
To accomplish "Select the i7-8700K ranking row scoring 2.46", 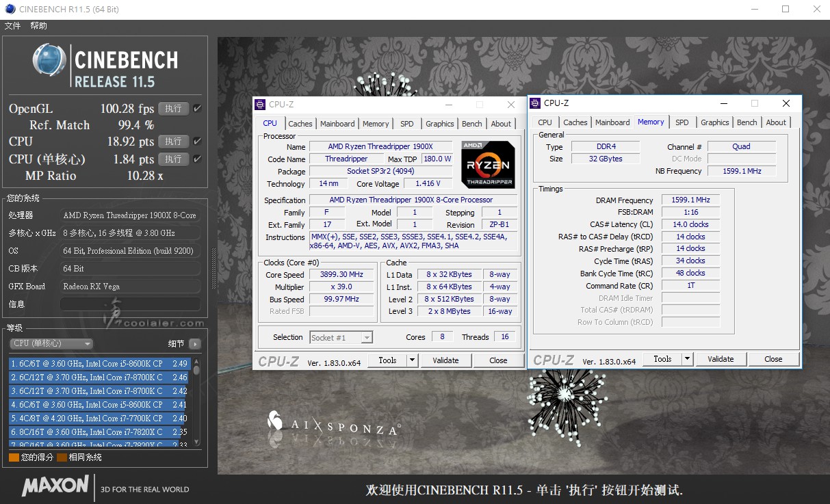I will tap(99, 377).
